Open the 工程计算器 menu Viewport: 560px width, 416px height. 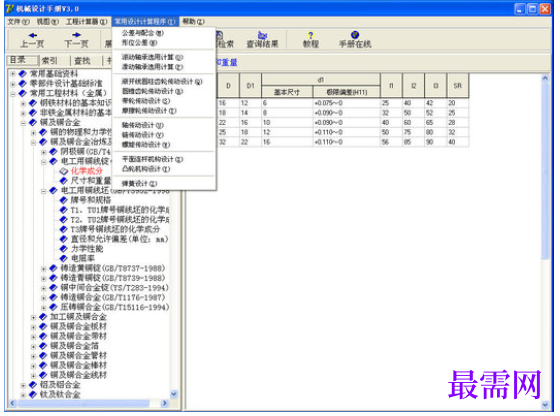point(86,22)
